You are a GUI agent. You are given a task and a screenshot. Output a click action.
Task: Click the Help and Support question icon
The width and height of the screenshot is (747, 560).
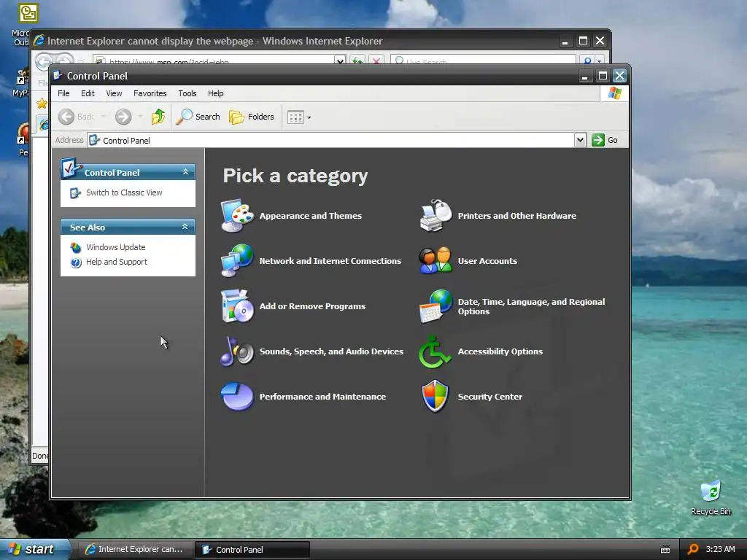[x=76, y=262]
